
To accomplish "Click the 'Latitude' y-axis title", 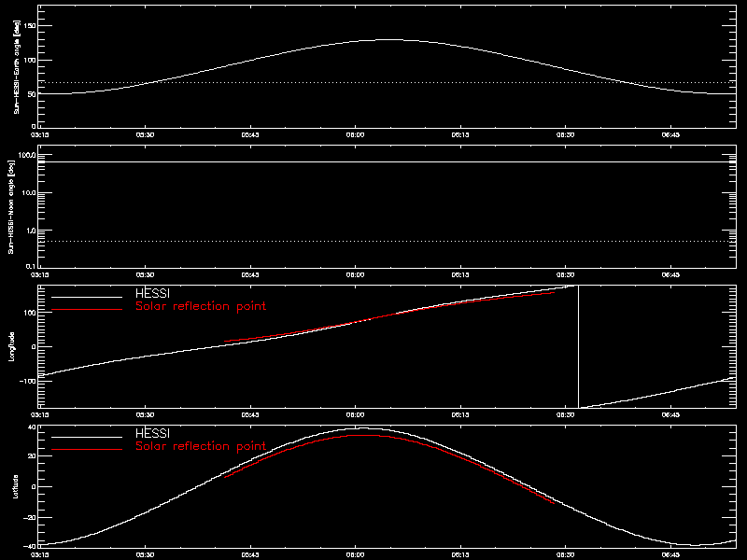I will tap(15, 486).
